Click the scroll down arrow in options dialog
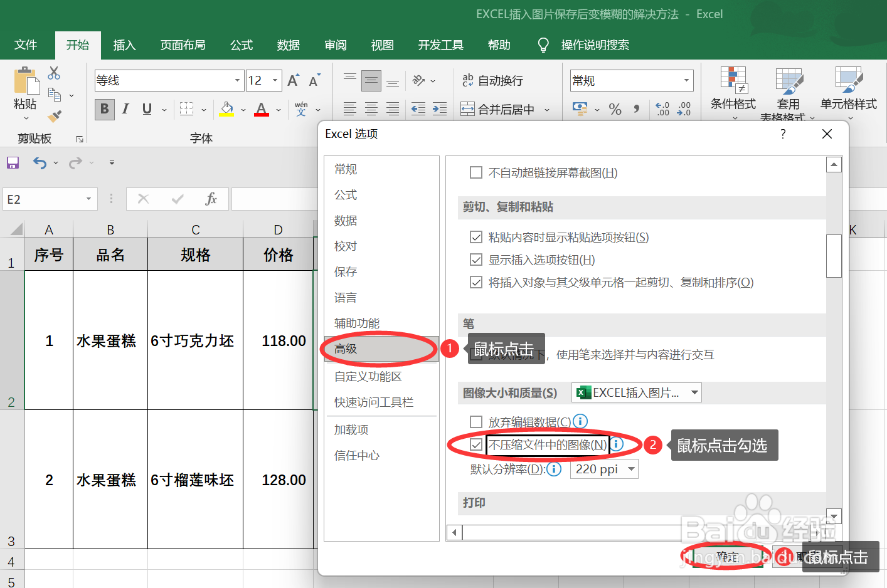 click(834, 516)
